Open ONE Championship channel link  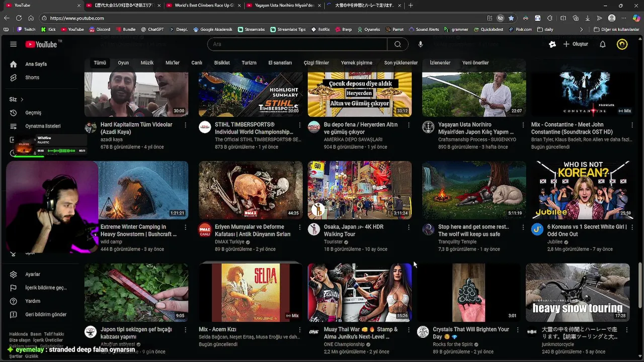point(345,344)
